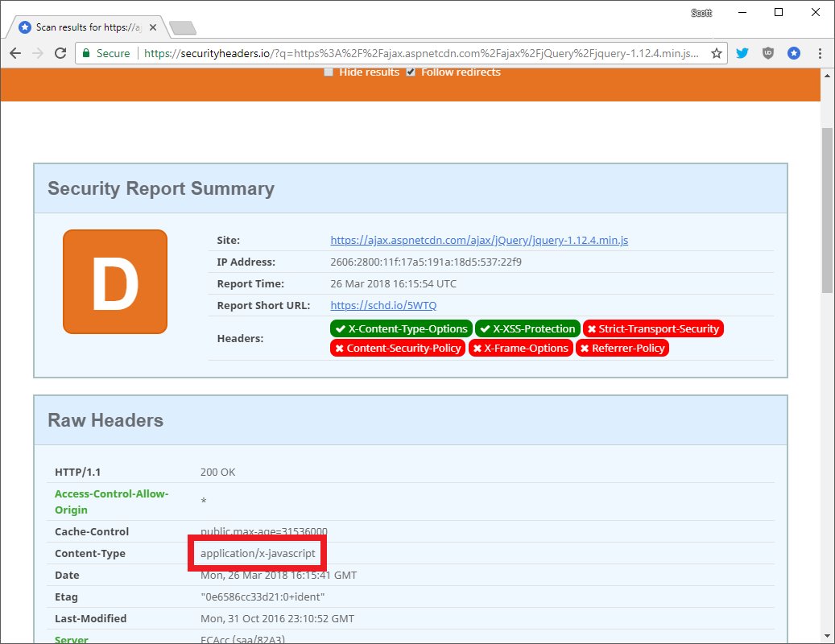Focus the address bar URL field
Image resolution: width=835 pixels, height=644 pixels.
pos(420,53)
